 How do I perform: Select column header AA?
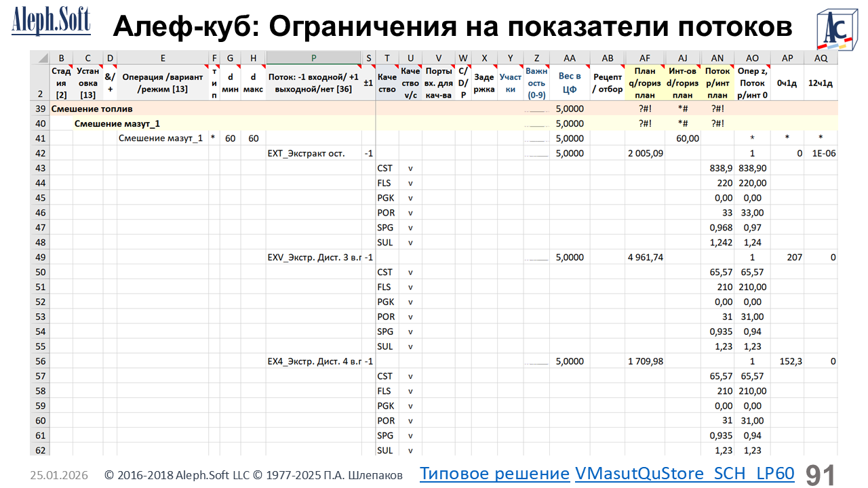(x=570, y=58)
